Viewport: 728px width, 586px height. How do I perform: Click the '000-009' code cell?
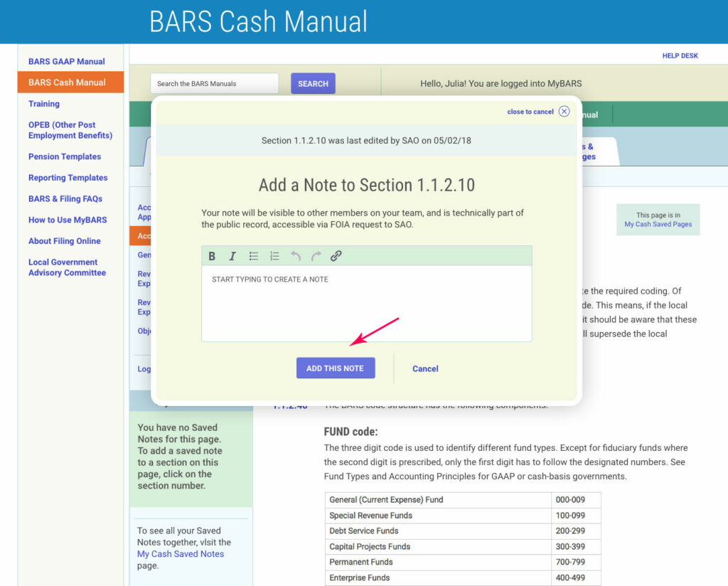(576, 500)
